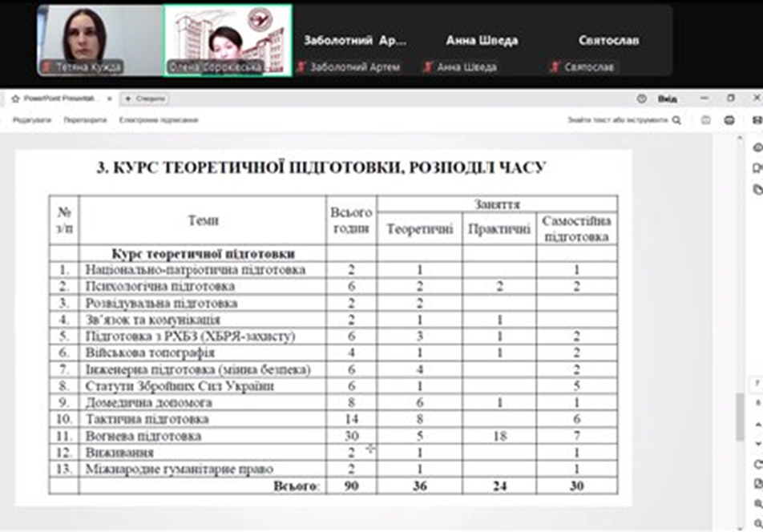Click Національно-патріотична підготовка row text
This screenshot has width=763, height=532.
196,269
